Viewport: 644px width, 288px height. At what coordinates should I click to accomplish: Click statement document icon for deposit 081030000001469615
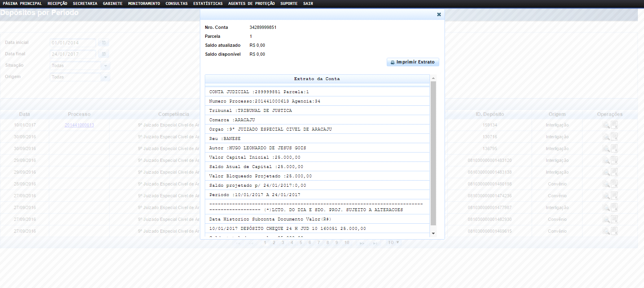614,231
